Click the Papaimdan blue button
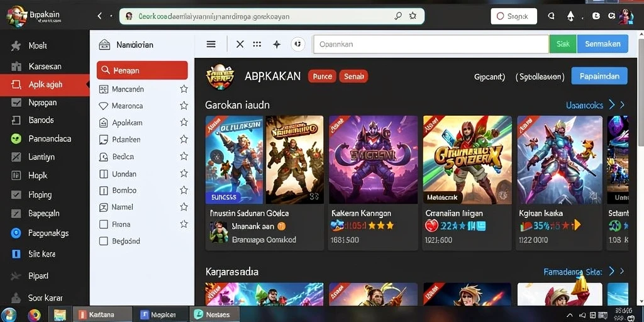644x322 pixels. coord(599,76)
